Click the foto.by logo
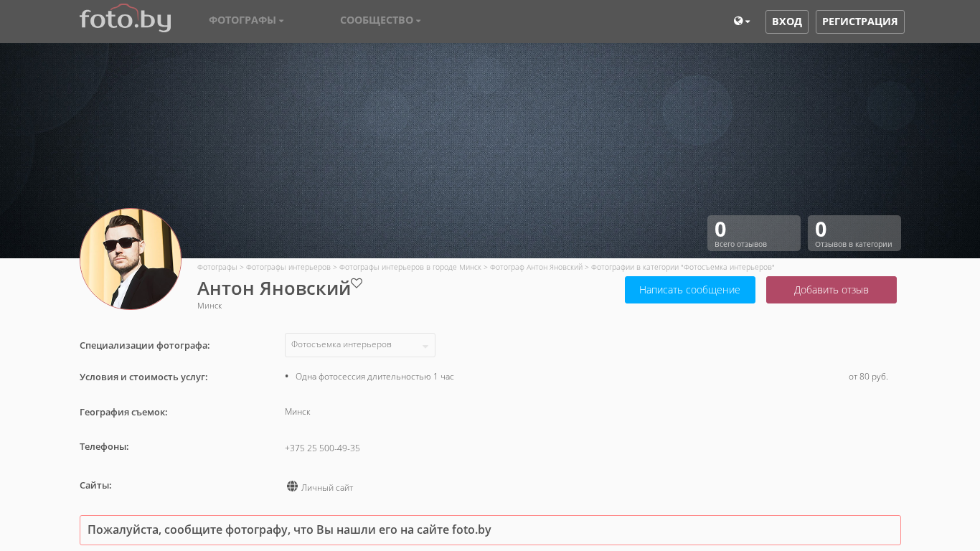Image resolution: width=980 pixels, height=551 pixels. click(125, 19)
